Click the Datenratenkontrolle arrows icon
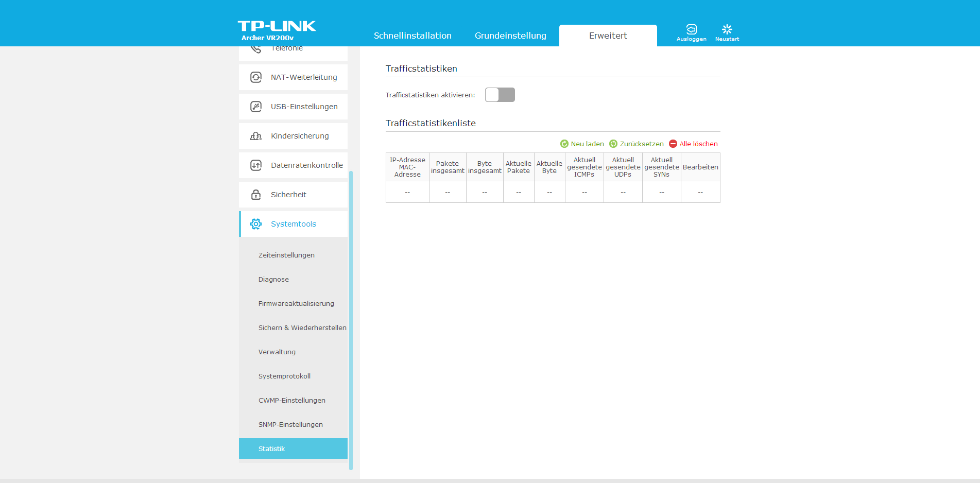 pyautogui.click(x=256, y=165)
